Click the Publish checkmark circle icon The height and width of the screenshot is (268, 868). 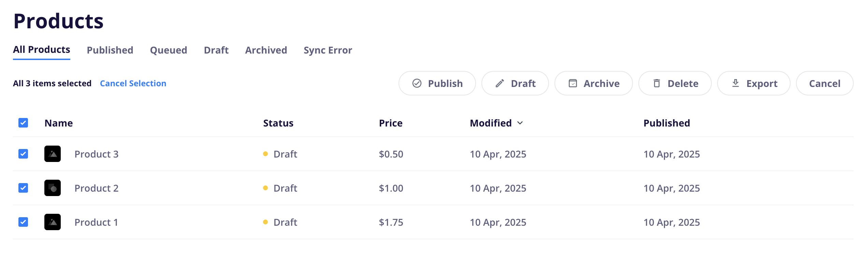tap(417, 83)
